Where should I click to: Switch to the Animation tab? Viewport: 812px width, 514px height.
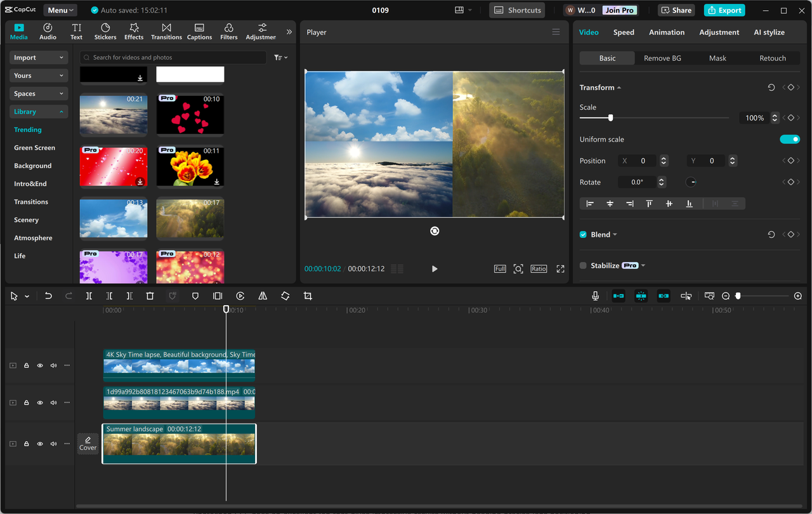[x=667, y=32]
